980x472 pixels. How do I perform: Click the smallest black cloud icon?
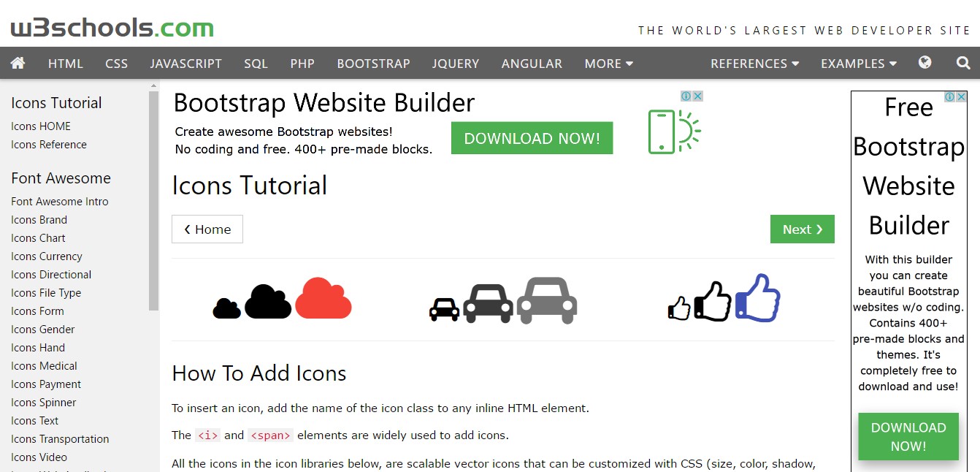[x=226, y=308]
